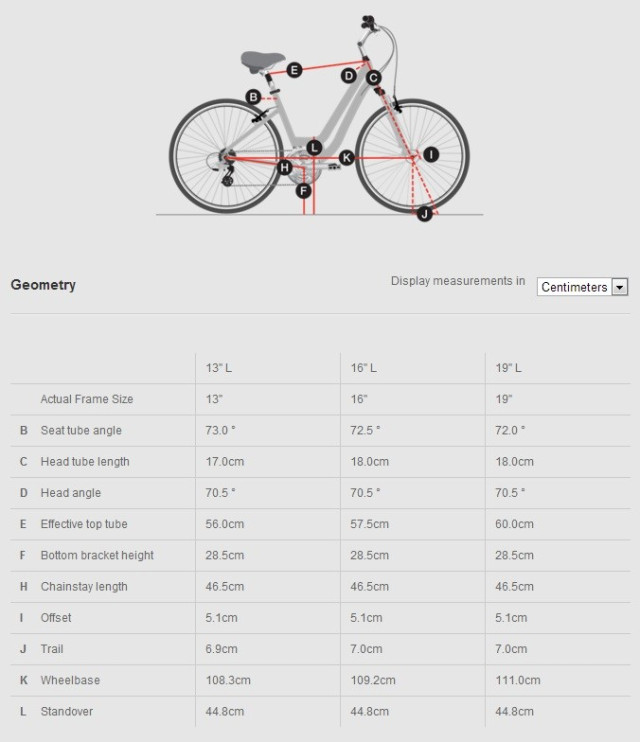Click the Effective top tube row label
640x742 pixels.
pyautogui.click(x=84, y=524)
